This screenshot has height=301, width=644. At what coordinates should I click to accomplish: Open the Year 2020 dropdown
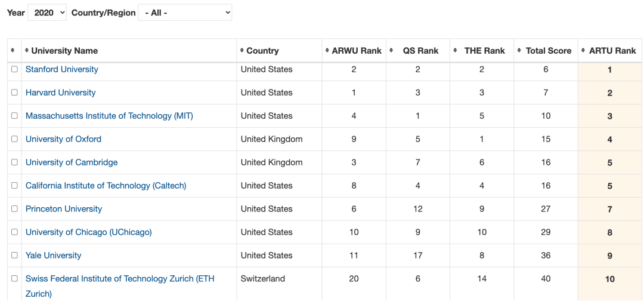(47, 13)
